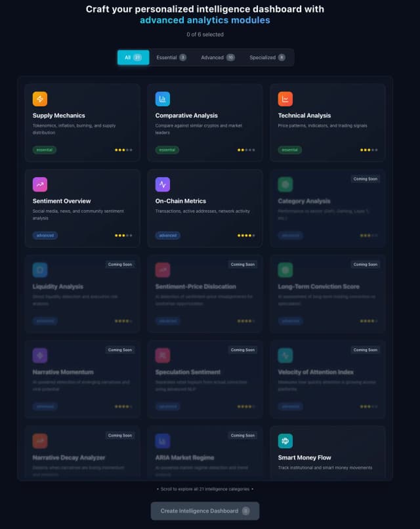Click the Technical Analysis line chart icon

[x=285, y=99]
